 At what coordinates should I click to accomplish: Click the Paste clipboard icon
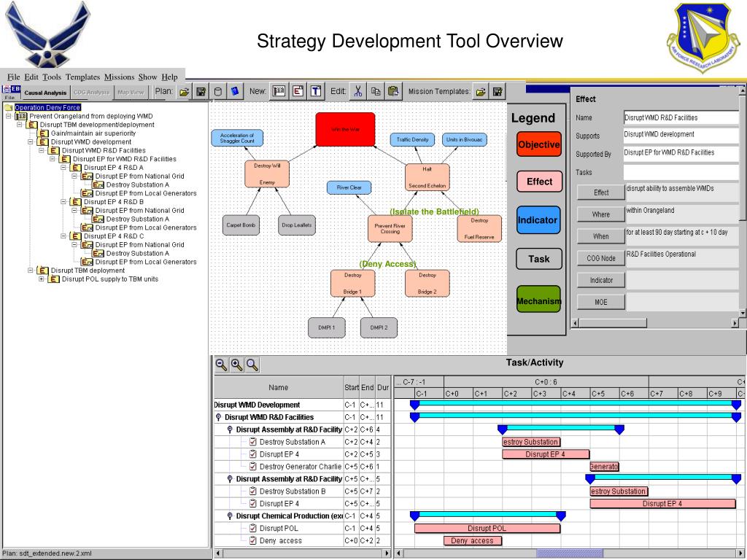point(393,91)
